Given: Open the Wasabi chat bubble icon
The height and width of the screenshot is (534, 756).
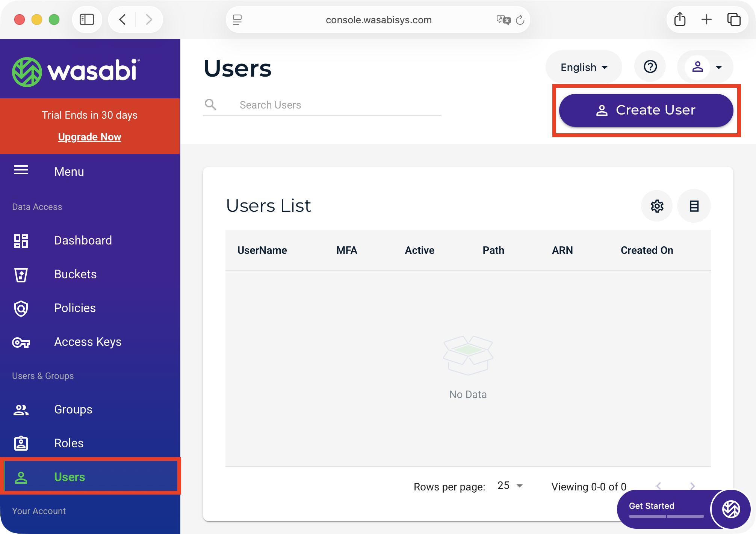Looking at the screenshot, I should 731,509.
